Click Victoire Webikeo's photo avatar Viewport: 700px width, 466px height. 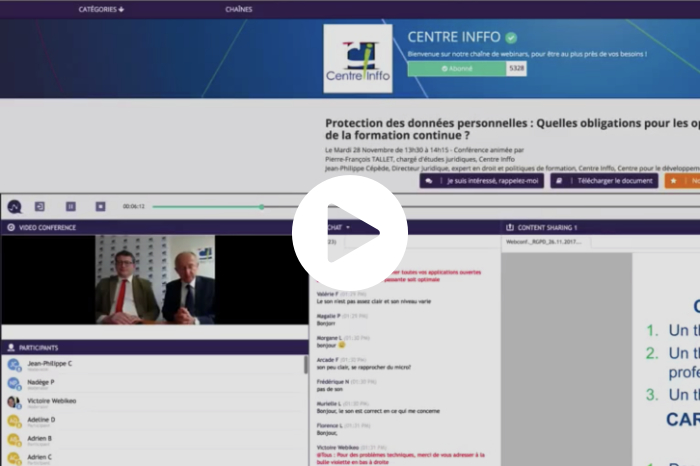click(14, 403)
